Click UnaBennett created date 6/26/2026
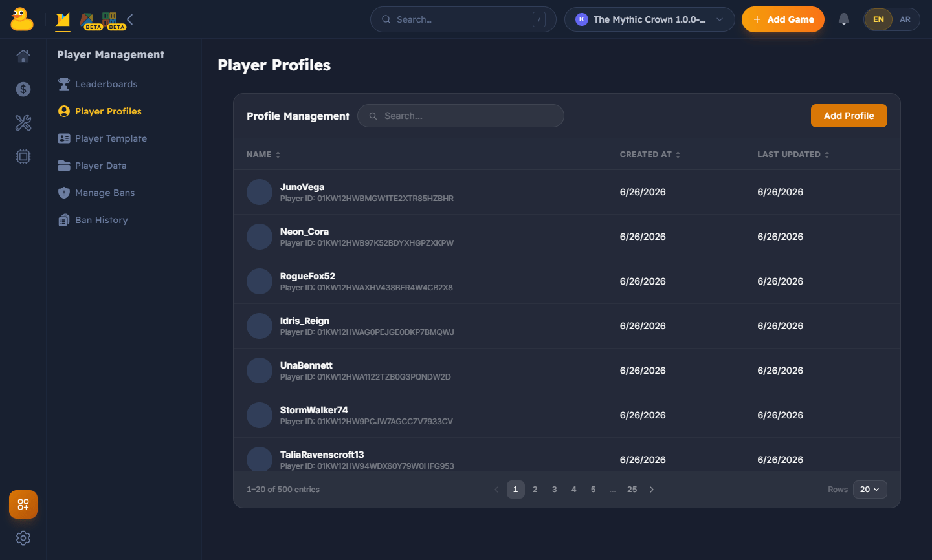Viewport: 932px width, 560px height. coord(643,371)
